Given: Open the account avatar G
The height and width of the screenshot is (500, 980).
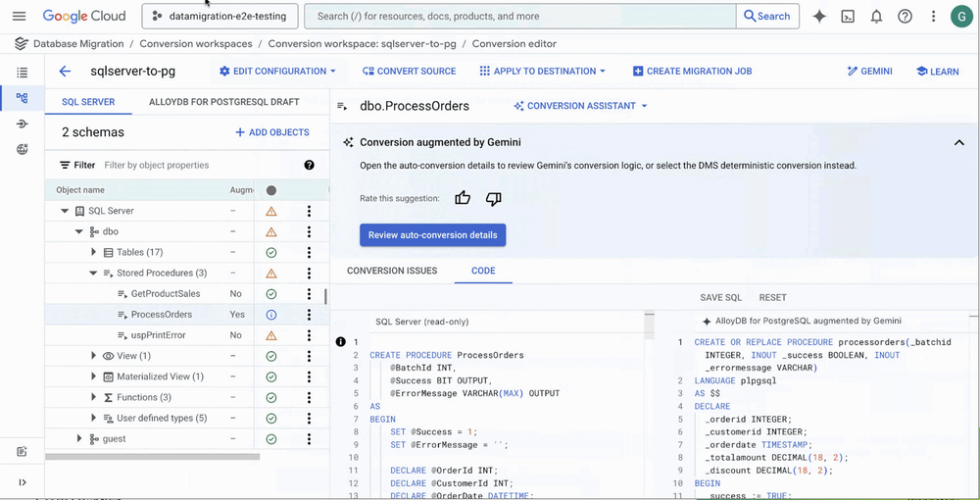Looking at the screenshot, I should [x=961, y=17].
